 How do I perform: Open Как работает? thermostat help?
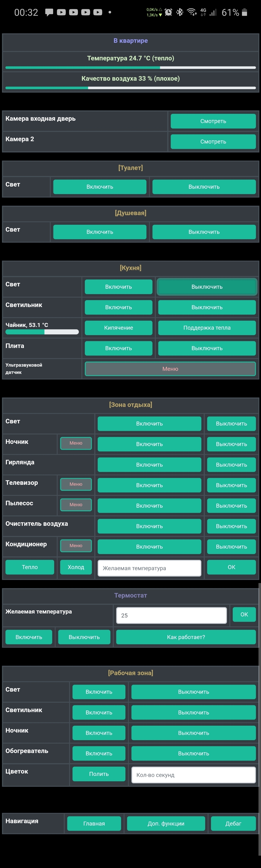[x=186, y=637]
